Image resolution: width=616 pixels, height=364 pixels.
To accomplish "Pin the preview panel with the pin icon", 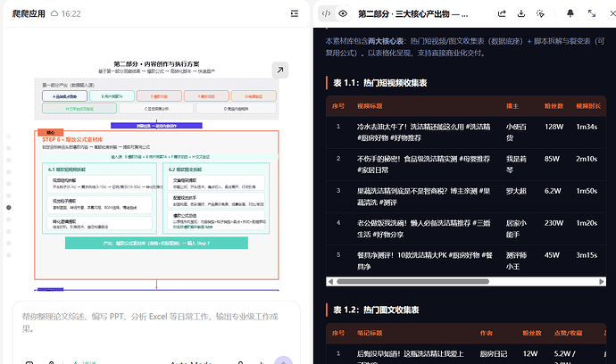I will [x=570, y=13].
